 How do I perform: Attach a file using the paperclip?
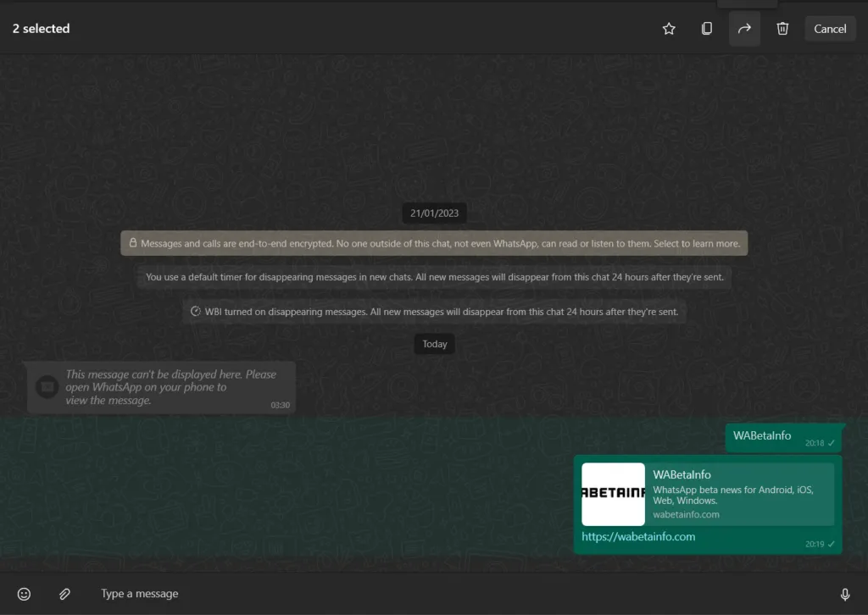pyautogui.click(x=64, y=593)
